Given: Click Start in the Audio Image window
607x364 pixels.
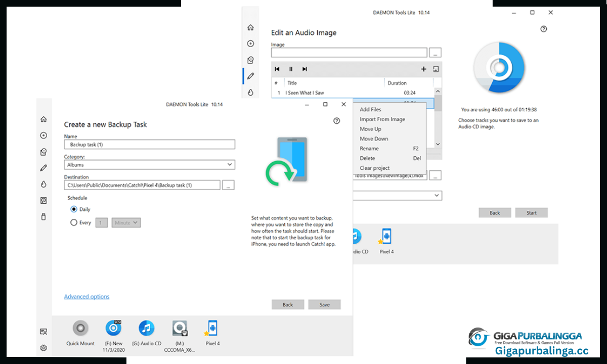Looking at the screenshot, I should pos(531,213).
